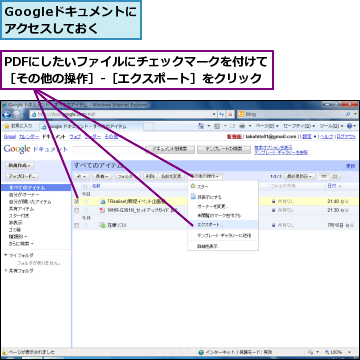The width and height of the screenshot is (360, 360).
Task: Click the printer icon in the IE toolbar
Action: [x=242, y=126]
